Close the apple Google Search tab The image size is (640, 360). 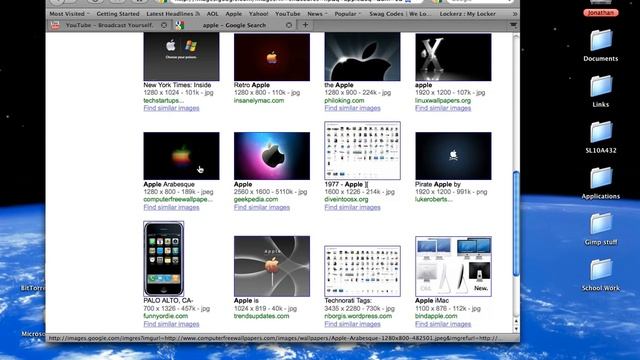pyautogui.click(x=289, y=25)
